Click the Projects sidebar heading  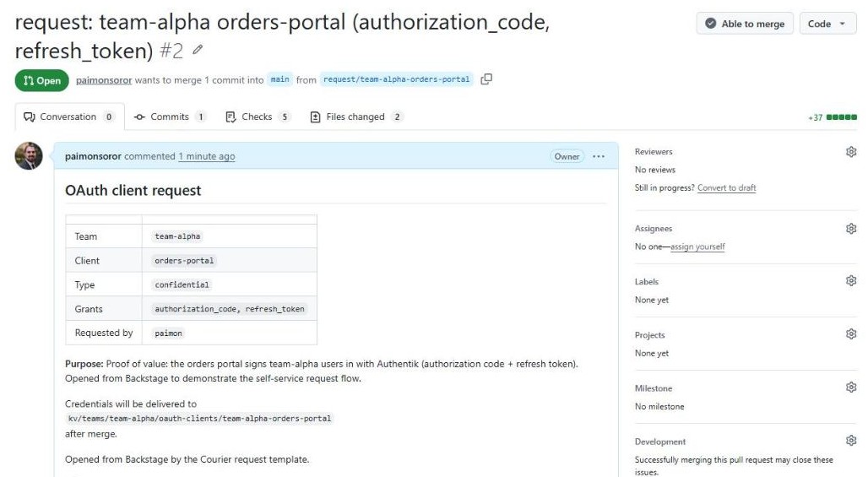pyautogui.click(x=649, y=335)
